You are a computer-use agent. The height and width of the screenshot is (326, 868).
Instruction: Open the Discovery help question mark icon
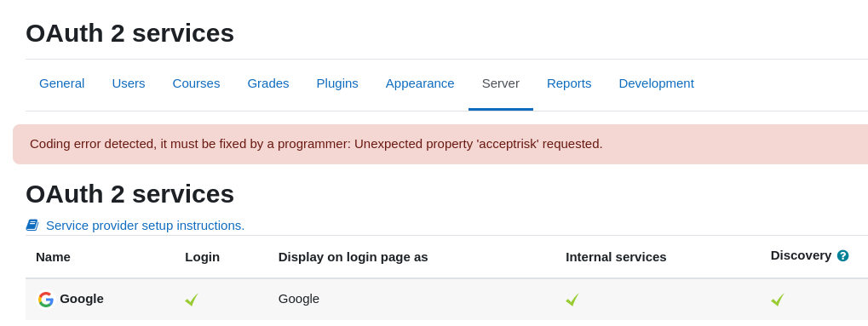click(x=842, y=255)
